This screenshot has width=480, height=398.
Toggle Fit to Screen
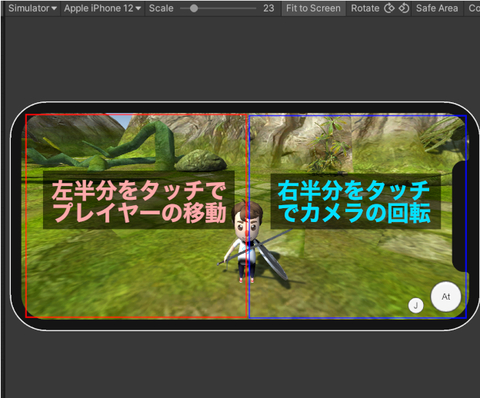pos(313,8)
